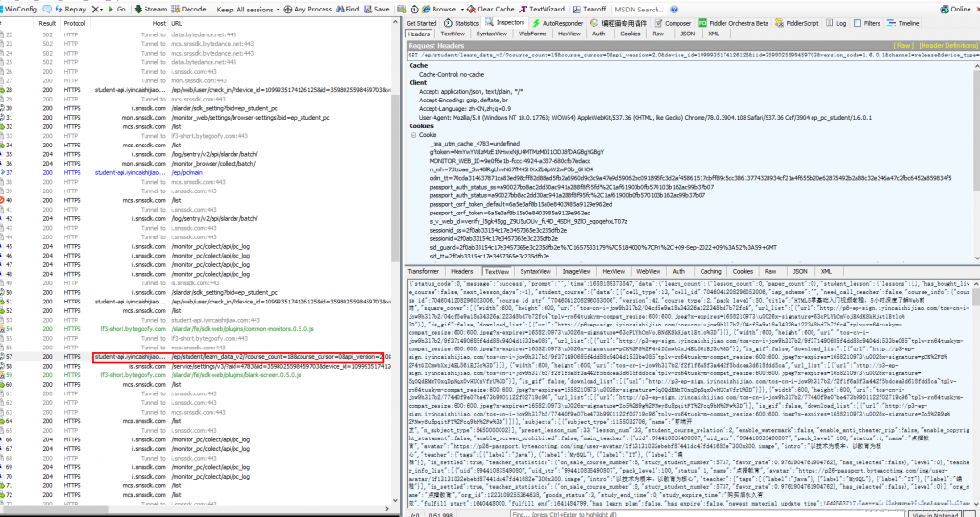
Task: Click the Any Process target picker
Action: point(307,10)
